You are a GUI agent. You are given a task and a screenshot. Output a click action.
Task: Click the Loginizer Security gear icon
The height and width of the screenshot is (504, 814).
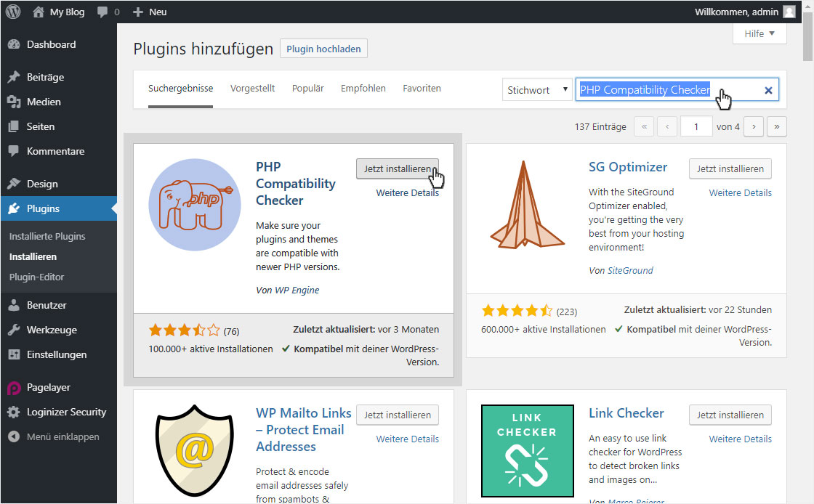coord(14,412)
